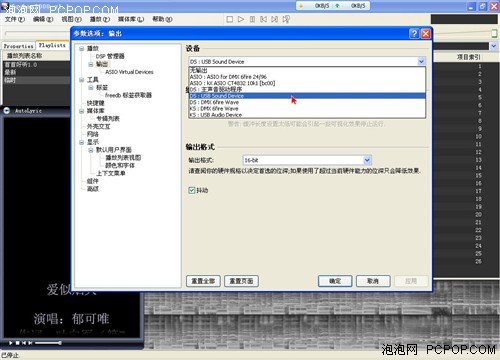
Task: Click the Previous track icon in the toolbar
Action: [x=263, y=19]
